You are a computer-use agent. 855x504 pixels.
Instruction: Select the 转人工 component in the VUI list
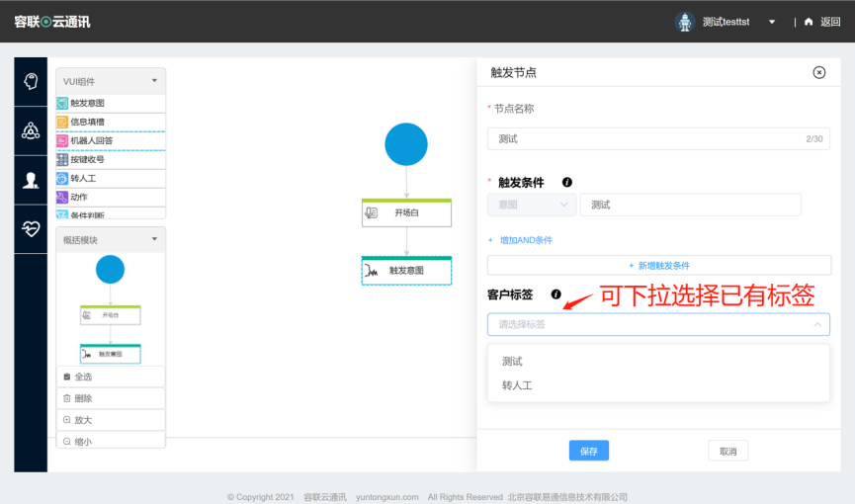[111, 178]
